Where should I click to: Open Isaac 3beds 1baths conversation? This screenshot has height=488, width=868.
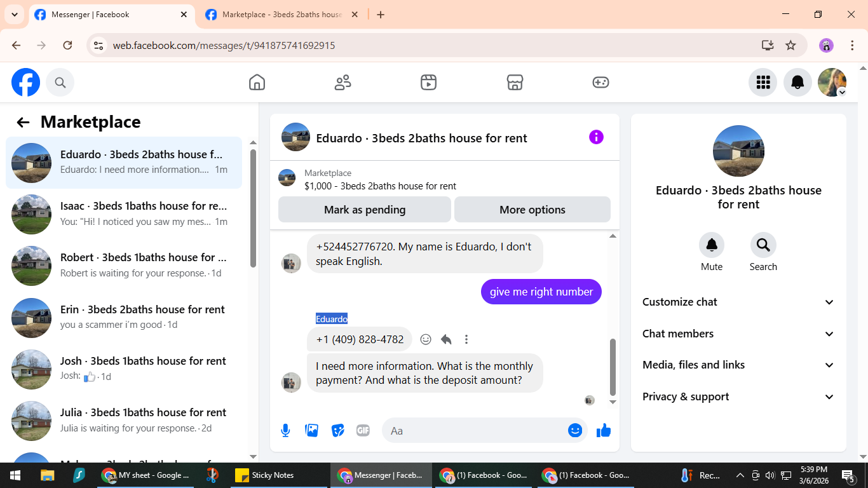tap(124, 214)
